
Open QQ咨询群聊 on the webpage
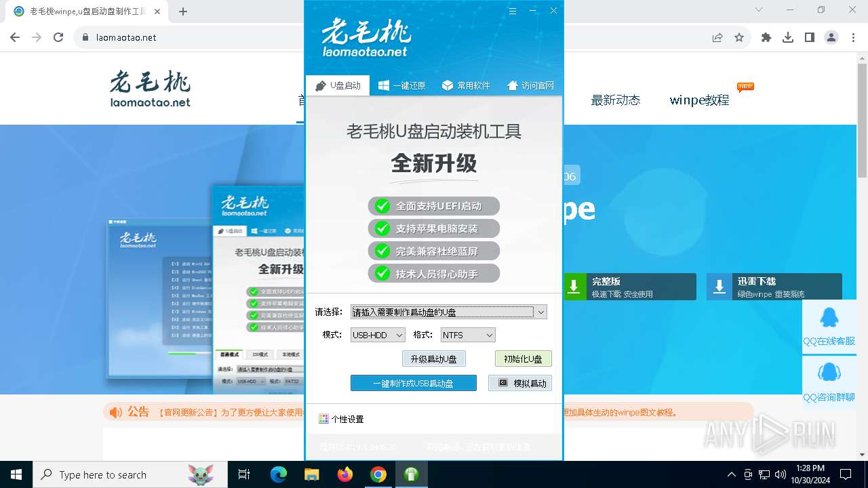point(829,382)
